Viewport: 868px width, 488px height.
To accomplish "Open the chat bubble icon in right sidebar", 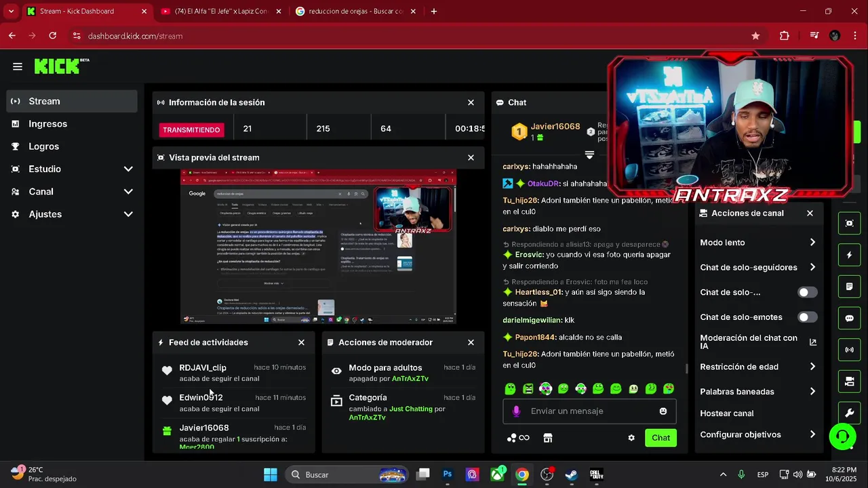I will [849, 318].
